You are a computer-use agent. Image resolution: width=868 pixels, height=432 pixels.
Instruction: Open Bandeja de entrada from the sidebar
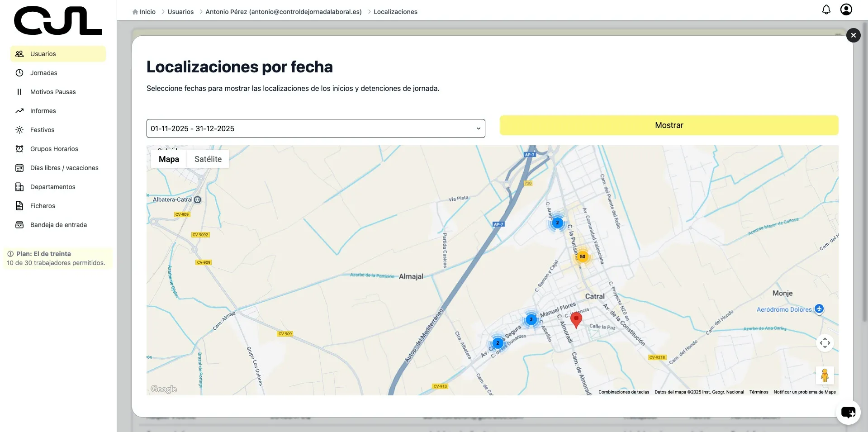click(58, 224)
